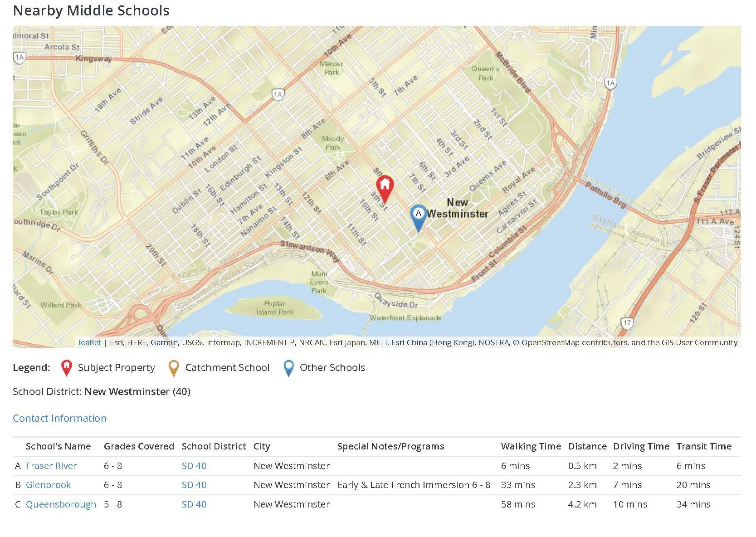Click the Special Notes/Programs column header
This screenshot has width=756, height=537.
point(390,446)
